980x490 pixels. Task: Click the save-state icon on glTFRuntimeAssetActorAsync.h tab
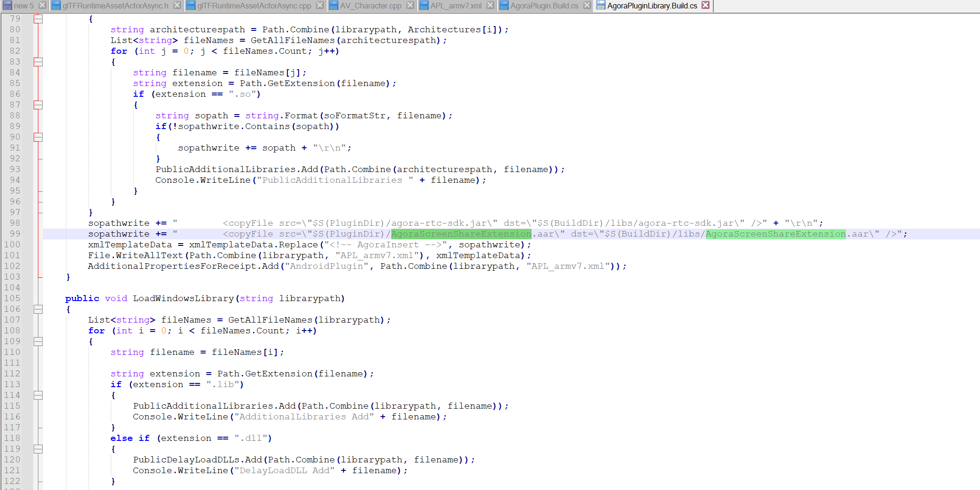click(56, 6)
